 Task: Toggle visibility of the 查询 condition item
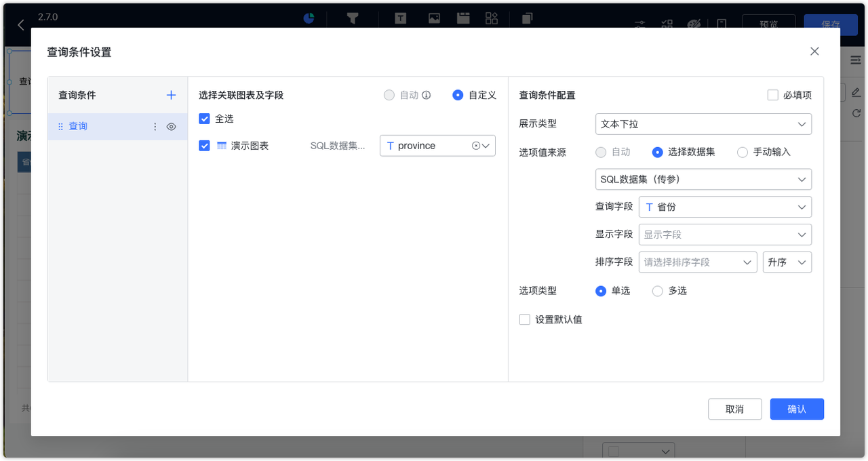click(171, 126)
